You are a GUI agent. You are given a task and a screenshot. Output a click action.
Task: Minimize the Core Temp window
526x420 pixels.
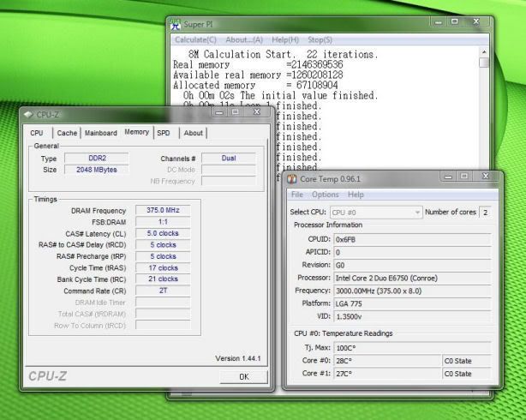[449, 177]
